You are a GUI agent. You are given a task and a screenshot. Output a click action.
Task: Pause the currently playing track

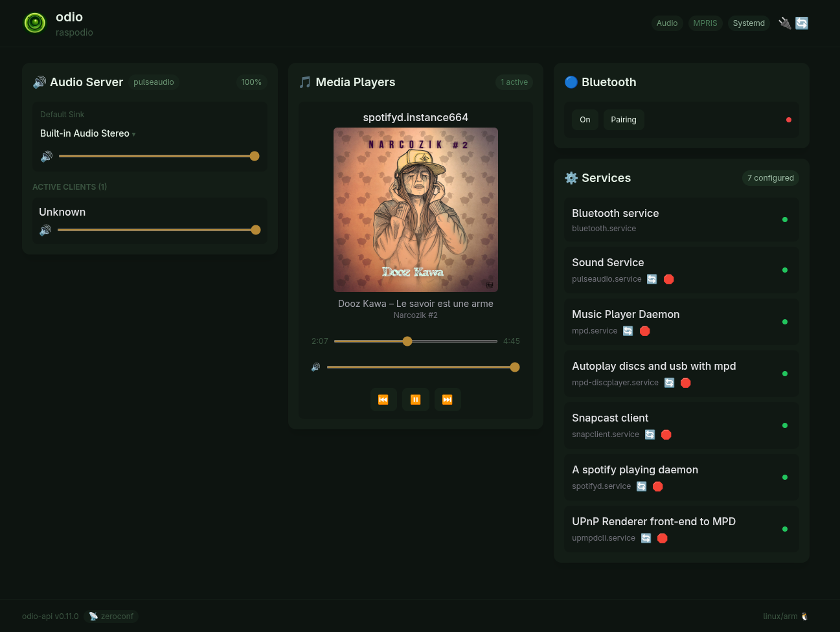pos(415,400)
